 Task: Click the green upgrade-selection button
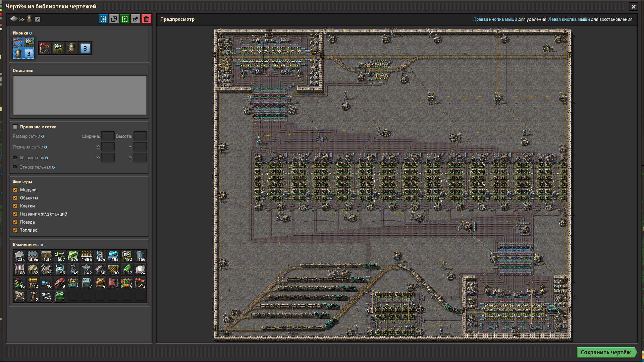click(125, 19)
